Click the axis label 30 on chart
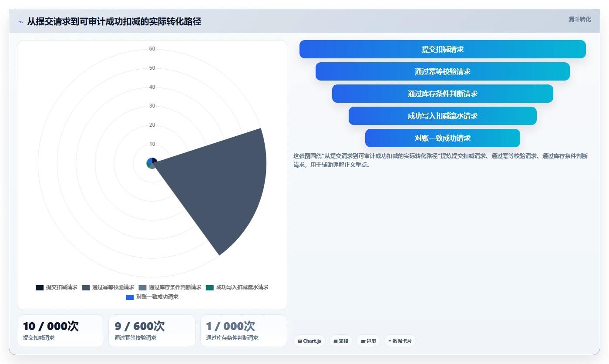The image size is (609, 364). (152, 106)
